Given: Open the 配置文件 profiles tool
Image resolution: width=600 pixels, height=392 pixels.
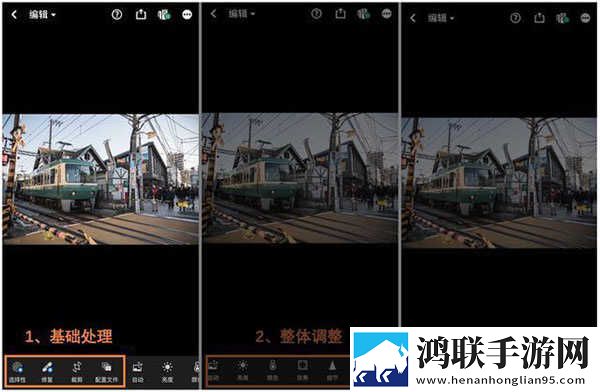Looking at the screenshot, I should click(x=106, y=371).
